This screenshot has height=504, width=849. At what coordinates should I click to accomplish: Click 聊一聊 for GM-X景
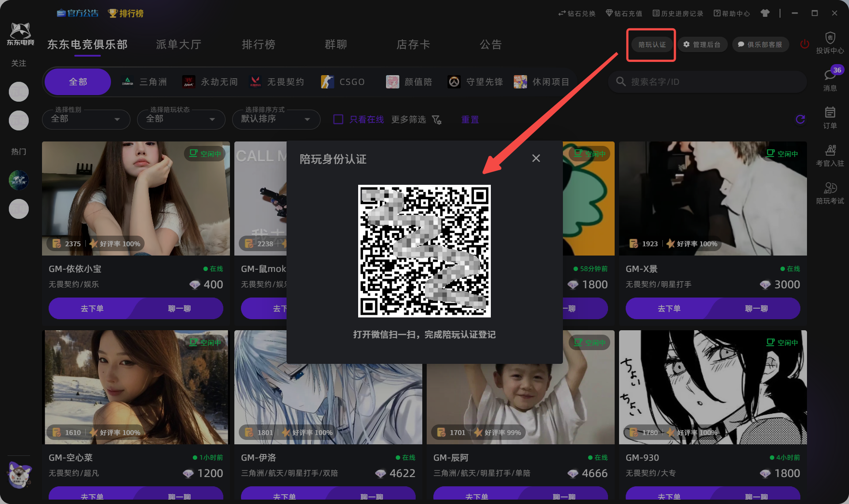[757, 309]
